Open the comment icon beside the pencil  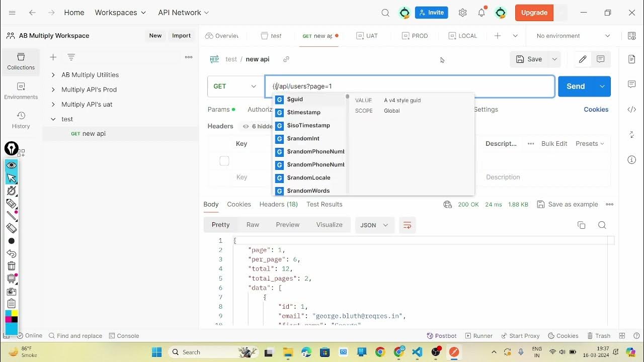pyautogui.click(x=601, y=59)
